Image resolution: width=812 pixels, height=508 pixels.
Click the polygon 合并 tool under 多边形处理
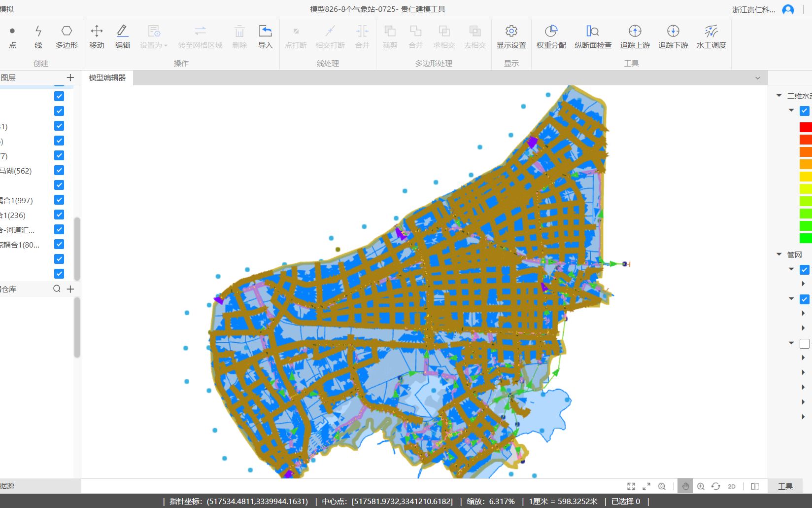(416, 37)
